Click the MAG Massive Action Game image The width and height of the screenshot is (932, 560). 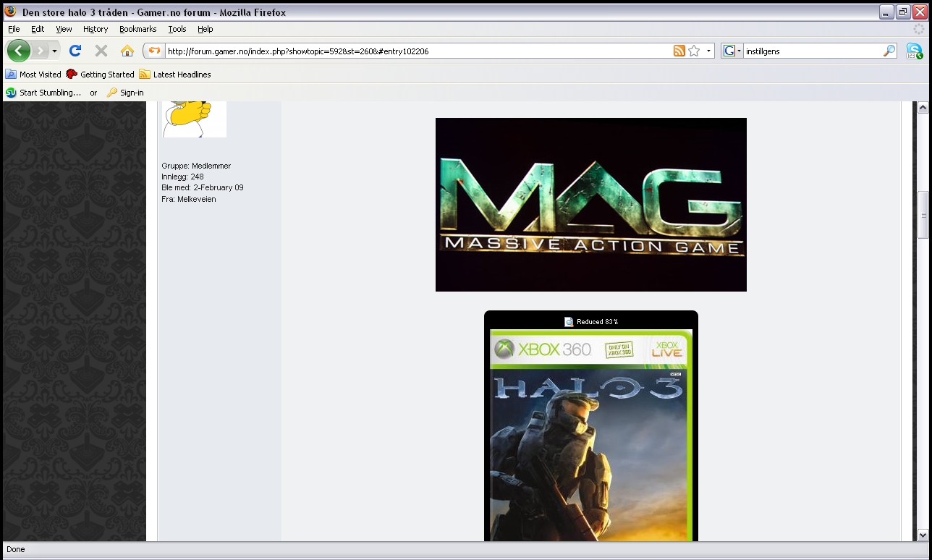(x=591, y=205)
